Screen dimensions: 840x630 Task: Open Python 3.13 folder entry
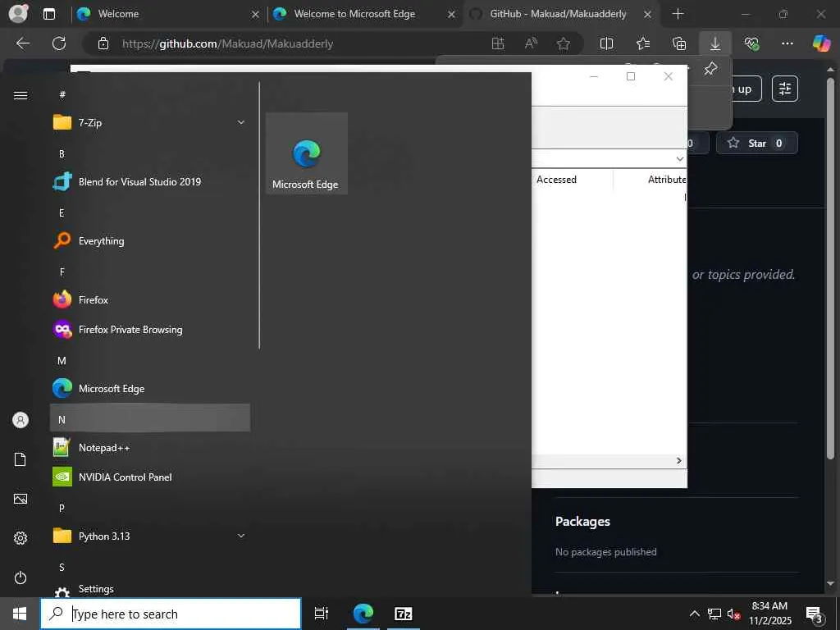[150, 536]
